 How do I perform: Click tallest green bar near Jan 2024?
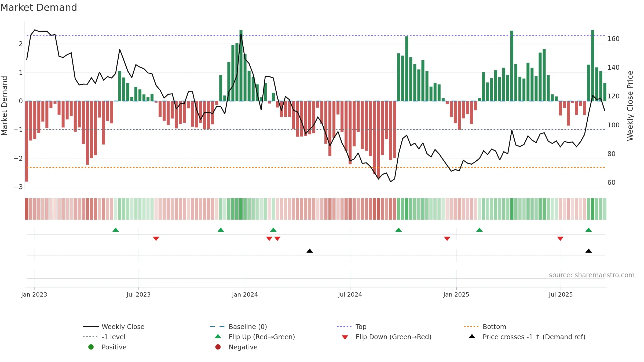241,65
